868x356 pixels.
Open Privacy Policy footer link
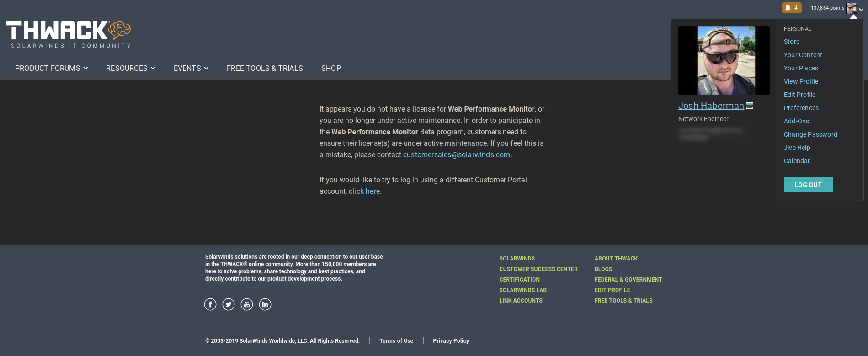(x=451, y=341)
